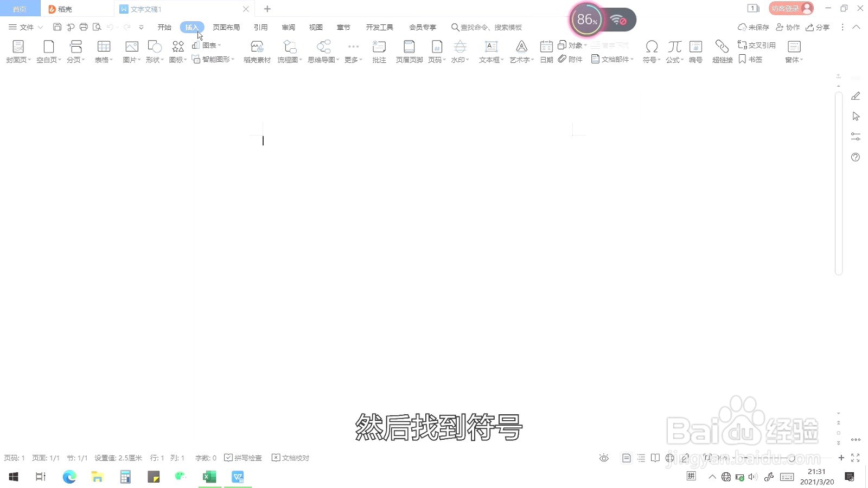Open the 页面布局 Page Layout tab

226,27
